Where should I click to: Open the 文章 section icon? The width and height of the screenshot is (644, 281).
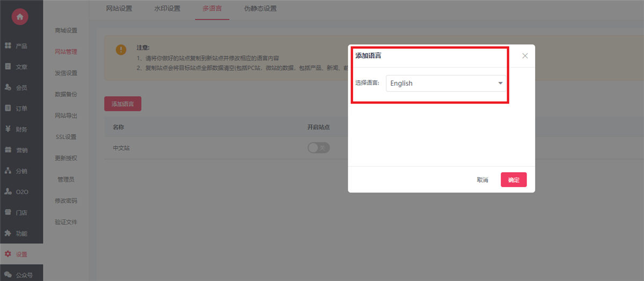(x=8, y=66)
